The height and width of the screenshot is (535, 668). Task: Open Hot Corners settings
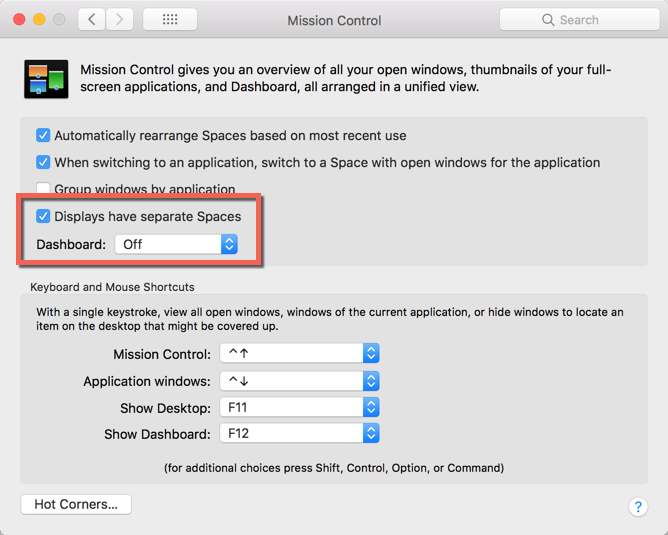(76, 504)
